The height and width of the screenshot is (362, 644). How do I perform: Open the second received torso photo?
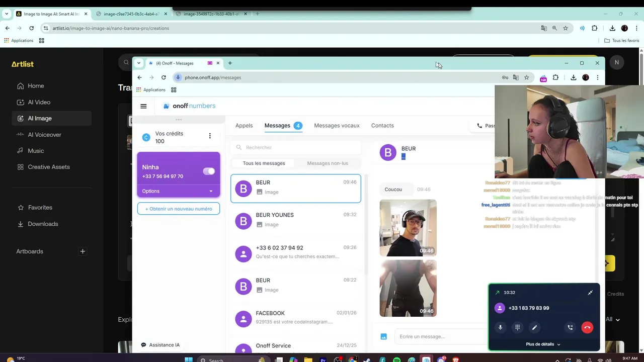click(x=408, y=288)
